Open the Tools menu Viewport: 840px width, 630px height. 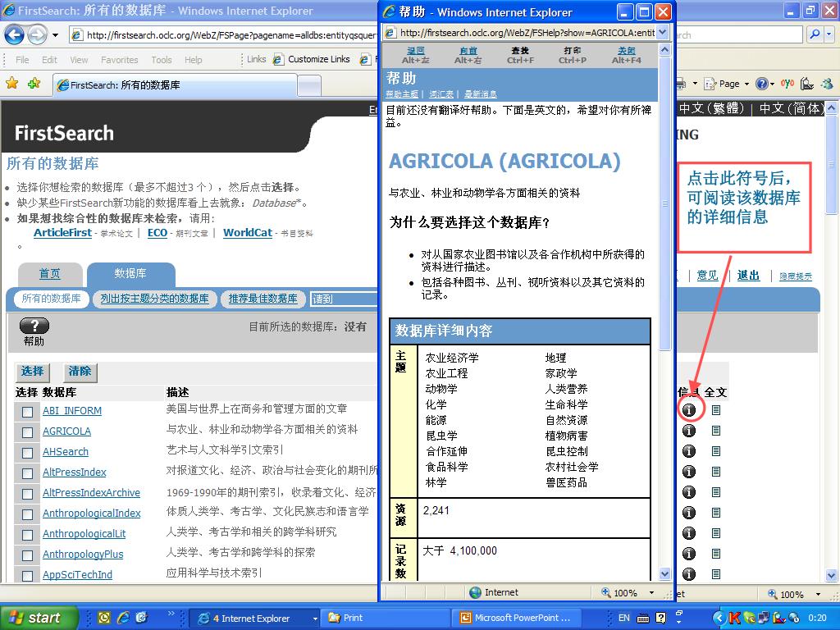coord(162,59)
